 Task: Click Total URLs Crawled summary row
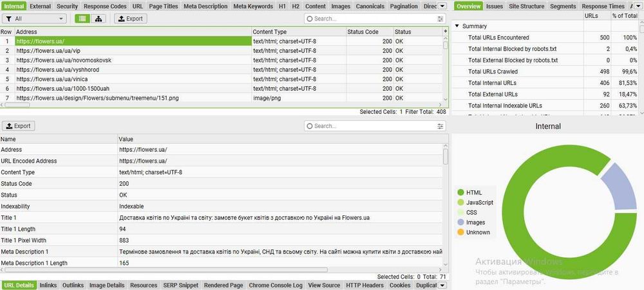tap(545, 71)
